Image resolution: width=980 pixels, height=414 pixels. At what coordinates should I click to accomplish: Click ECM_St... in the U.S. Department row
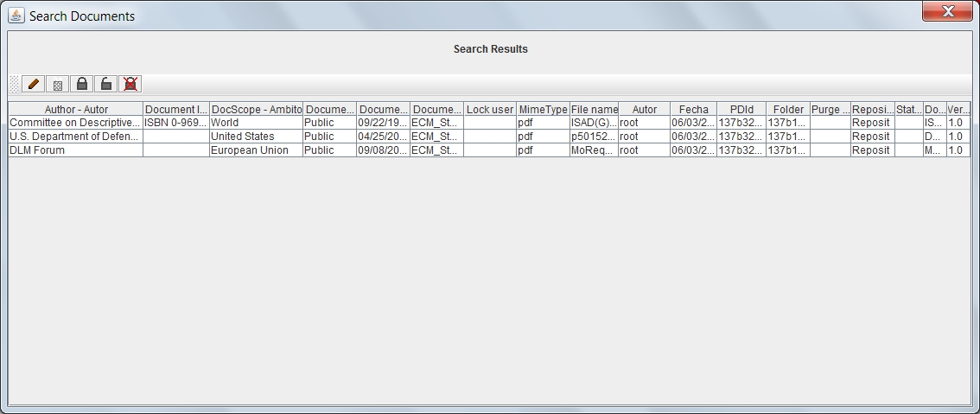coord(437,137)
